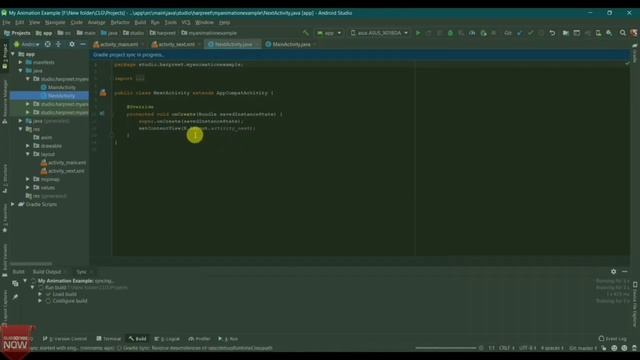Click the class gutter icon beside NextActivity declaration
The height and width of the screenshot is (360, 640).
tap(103, 93)
